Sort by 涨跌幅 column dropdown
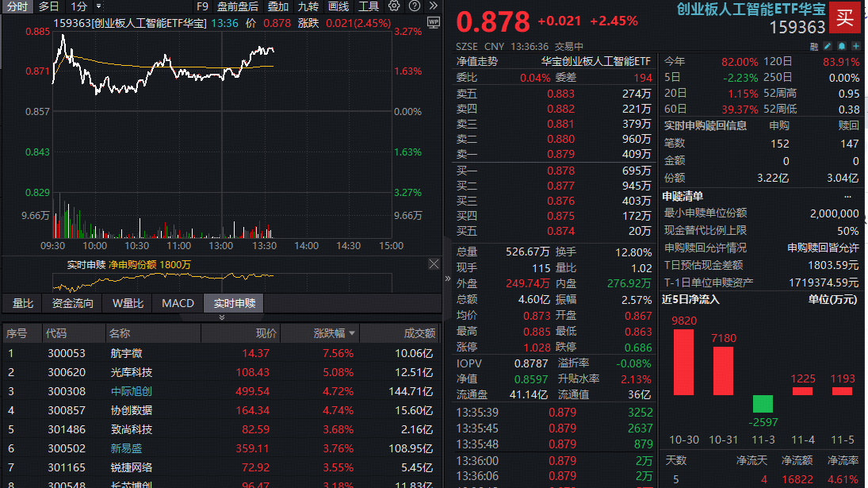Image resolution: width=868 pixels, height=488 pixels. click(x=352, y=333)
